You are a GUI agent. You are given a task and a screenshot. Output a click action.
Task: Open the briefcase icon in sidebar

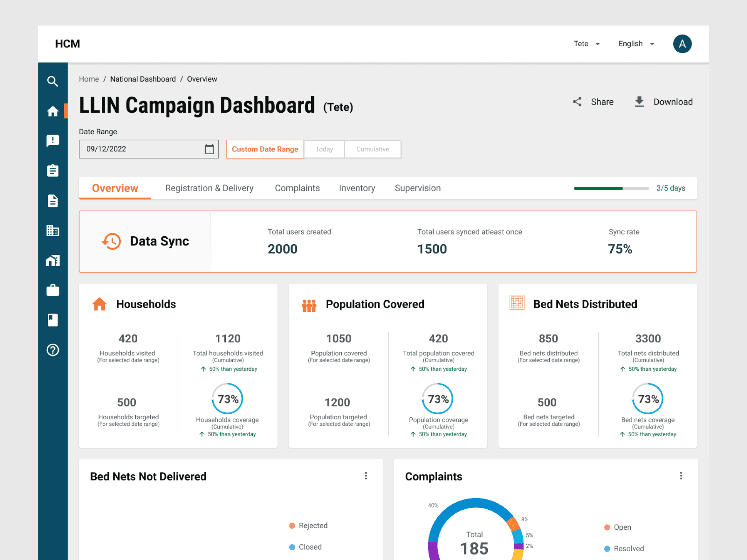point(53,290)
